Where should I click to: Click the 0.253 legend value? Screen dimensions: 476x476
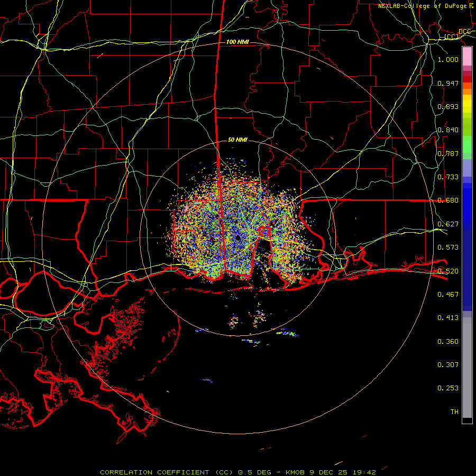[448, 388]
